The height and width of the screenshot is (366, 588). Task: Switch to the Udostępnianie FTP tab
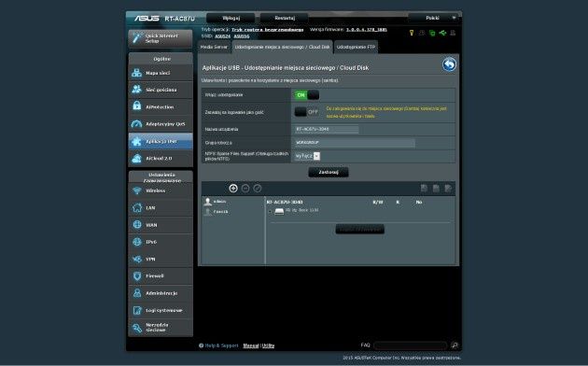[x=356, y=48]
